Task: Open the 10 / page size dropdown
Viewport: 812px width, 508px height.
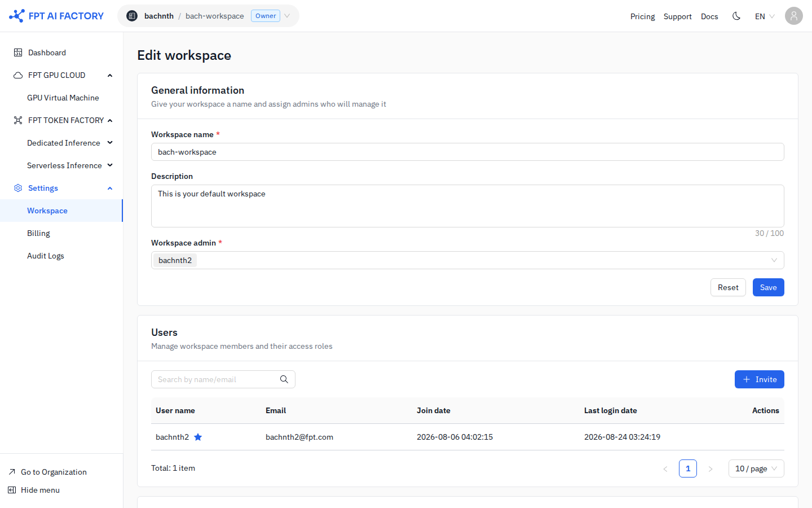Action: (756, 468)
